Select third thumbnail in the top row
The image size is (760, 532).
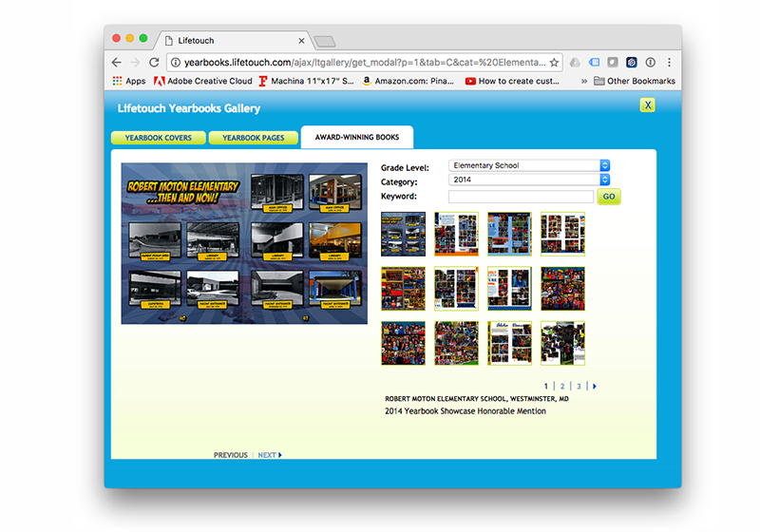[x=509, y=234]
